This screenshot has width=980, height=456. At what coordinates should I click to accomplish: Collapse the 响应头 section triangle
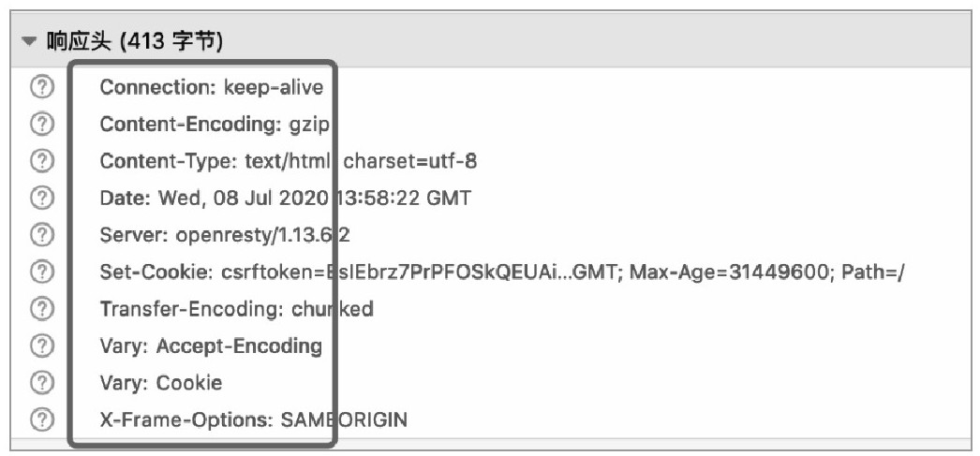tap(29, 42)
